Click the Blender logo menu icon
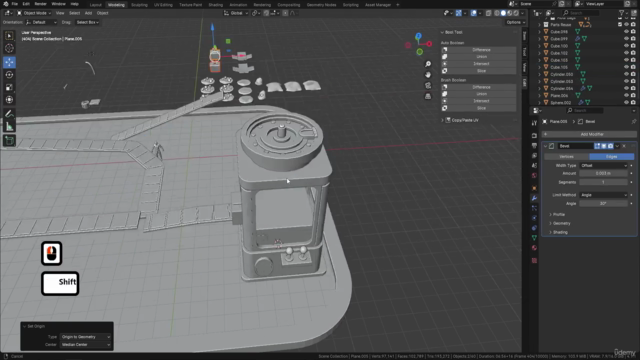 pos(6,4)
